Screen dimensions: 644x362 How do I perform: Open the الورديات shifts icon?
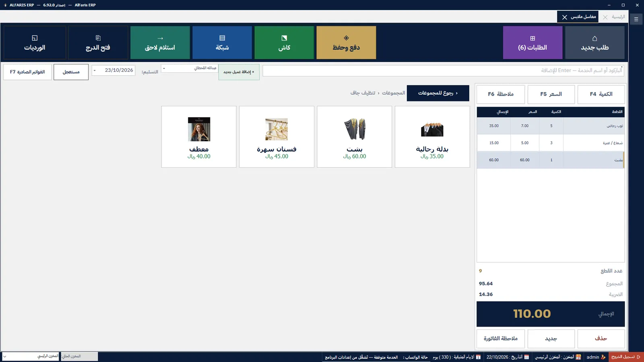[35, 38]
